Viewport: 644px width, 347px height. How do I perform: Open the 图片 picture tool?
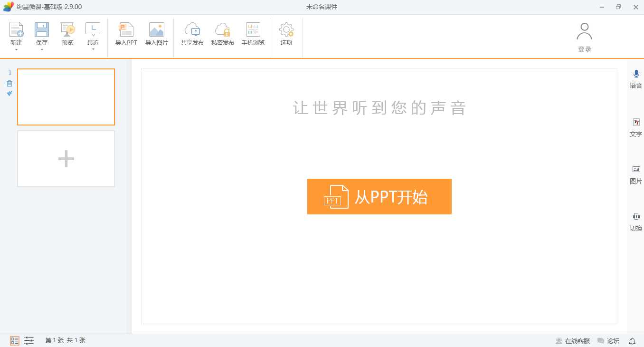(x=636, y=175)
